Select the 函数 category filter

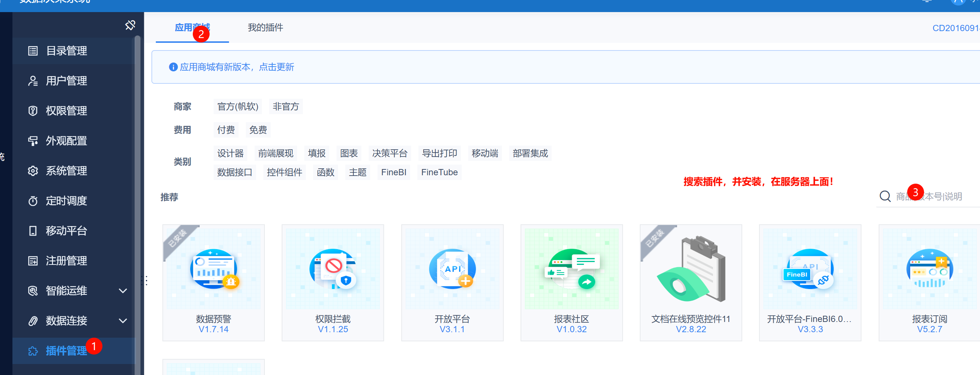pyautogui.click(x=325, y=173)
